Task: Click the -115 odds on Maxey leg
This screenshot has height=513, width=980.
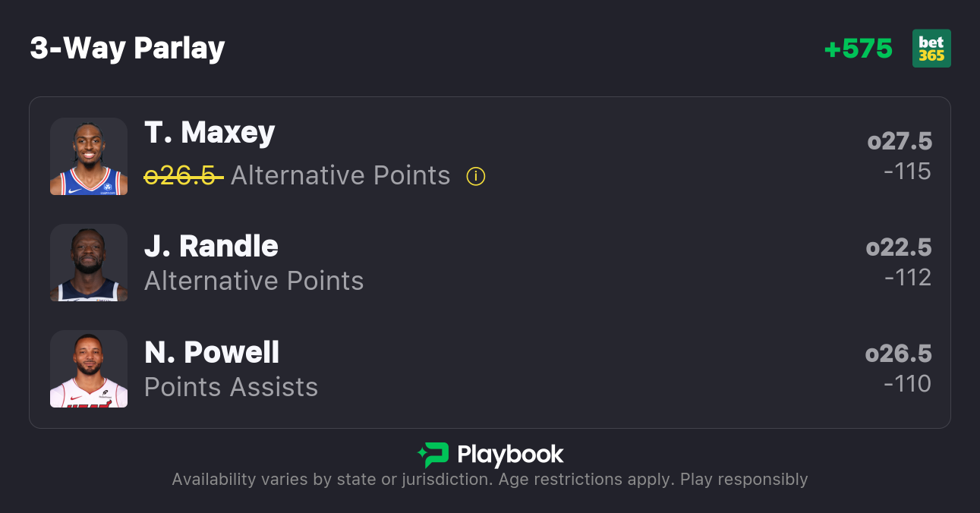Action: tap(907, 172)
